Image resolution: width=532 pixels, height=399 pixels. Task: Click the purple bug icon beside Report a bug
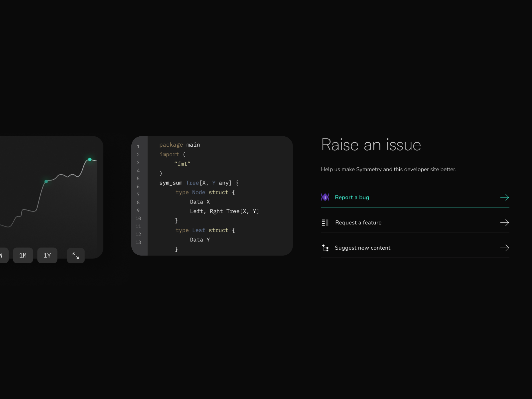[x=325, y=197]
